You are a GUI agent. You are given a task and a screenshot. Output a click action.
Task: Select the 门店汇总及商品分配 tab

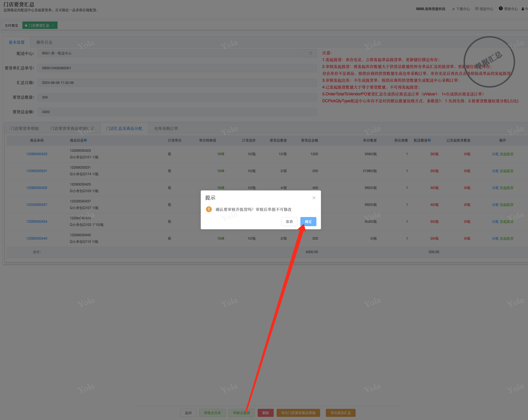[124, 129]
